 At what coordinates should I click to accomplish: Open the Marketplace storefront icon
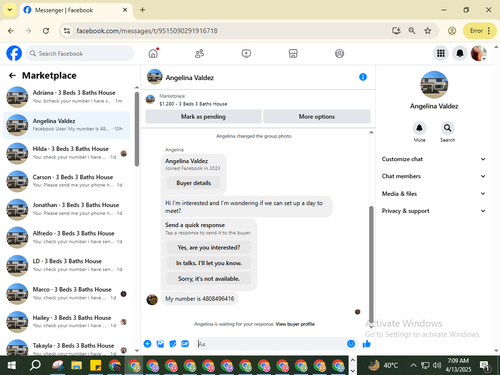click(x=293, y=53)
